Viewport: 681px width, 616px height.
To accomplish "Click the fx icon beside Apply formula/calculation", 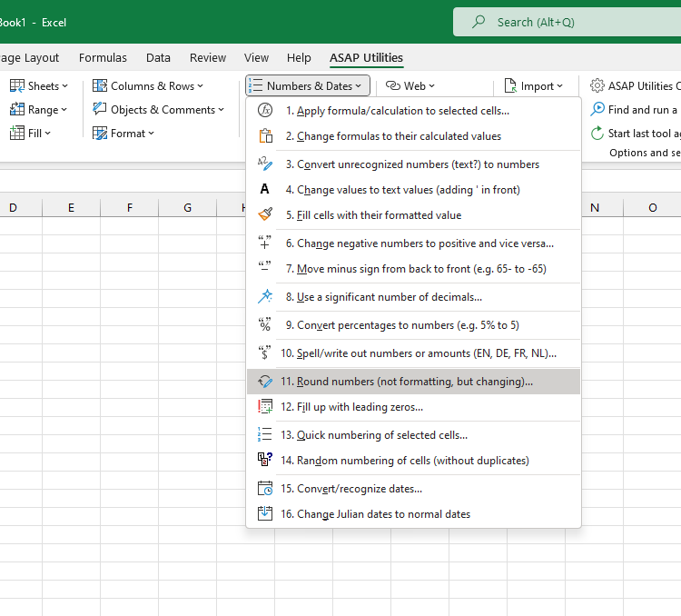I will tap(265, 111).
